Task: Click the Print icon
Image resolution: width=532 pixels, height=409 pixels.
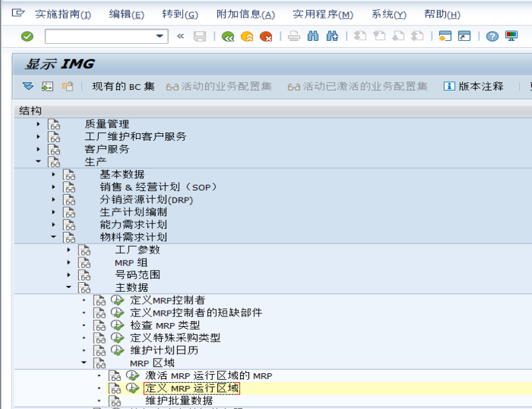Action: coord(294,36)
